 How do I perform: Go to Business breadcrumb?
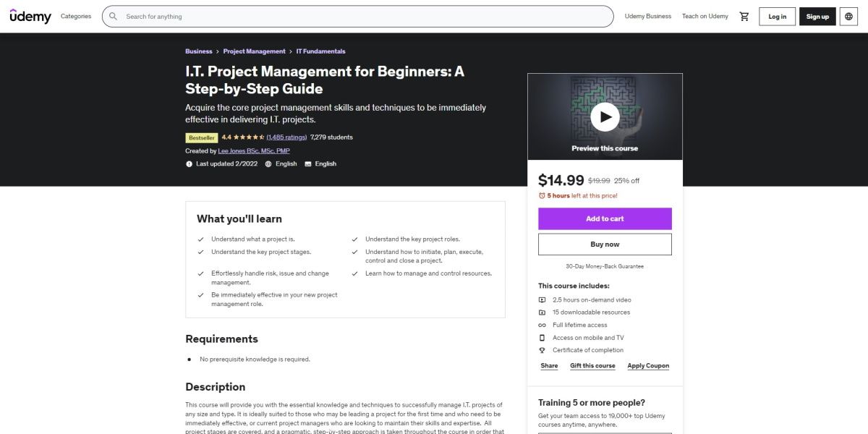pyautogui.click(x=199, y=51)
